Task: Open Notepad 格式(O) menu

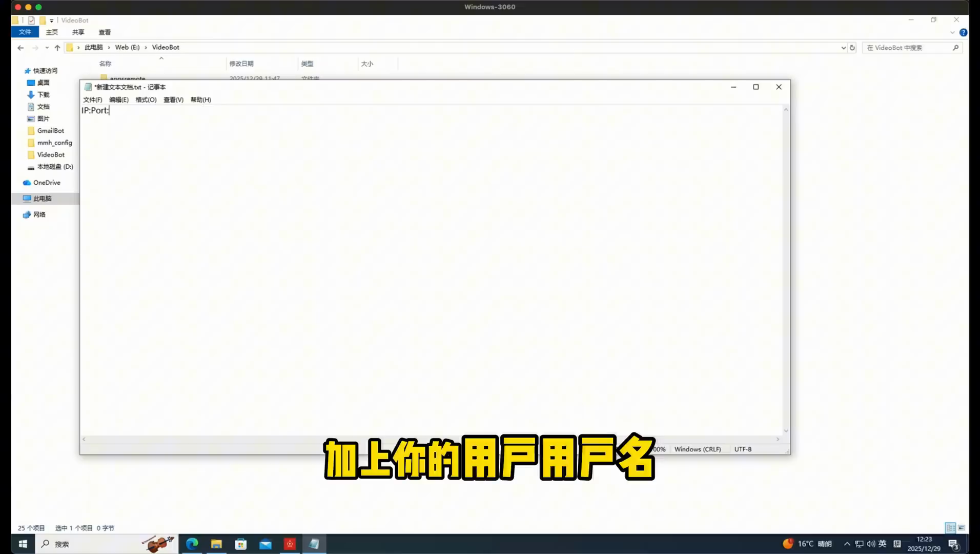Action: click(x=146, y=100)
